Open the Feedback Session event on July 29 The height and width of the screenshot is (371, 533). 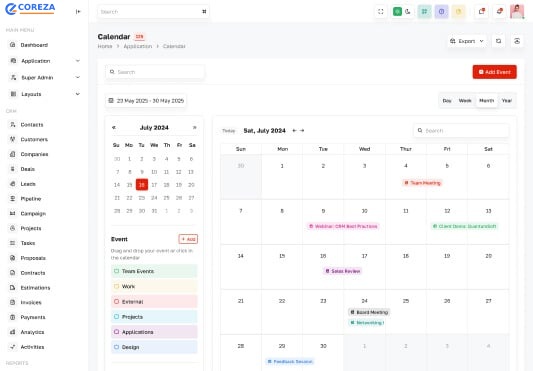[x=290, y=361]
